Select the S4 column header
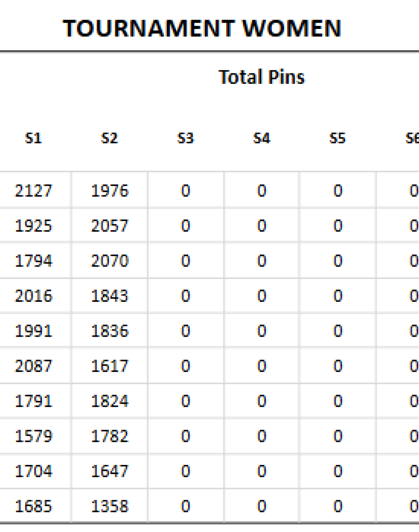 click(261, 138)
